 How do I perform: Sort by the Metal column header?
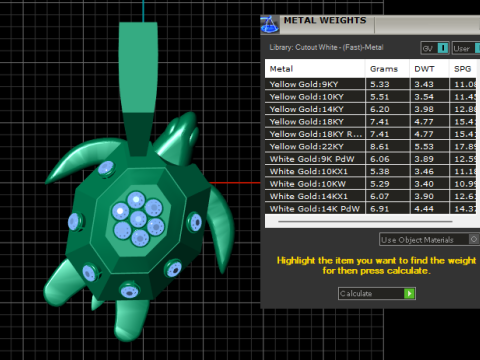(x=315, y=69)
